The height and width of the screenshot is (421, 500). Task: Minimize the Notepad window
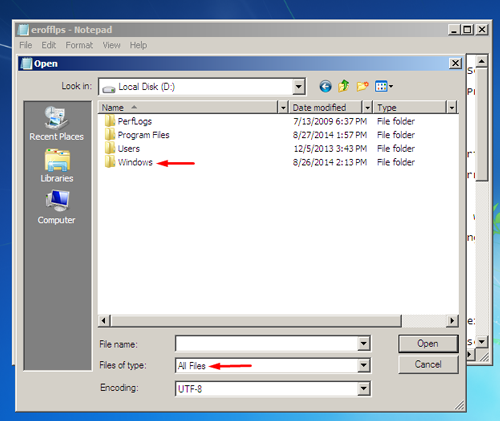[453, 30]
